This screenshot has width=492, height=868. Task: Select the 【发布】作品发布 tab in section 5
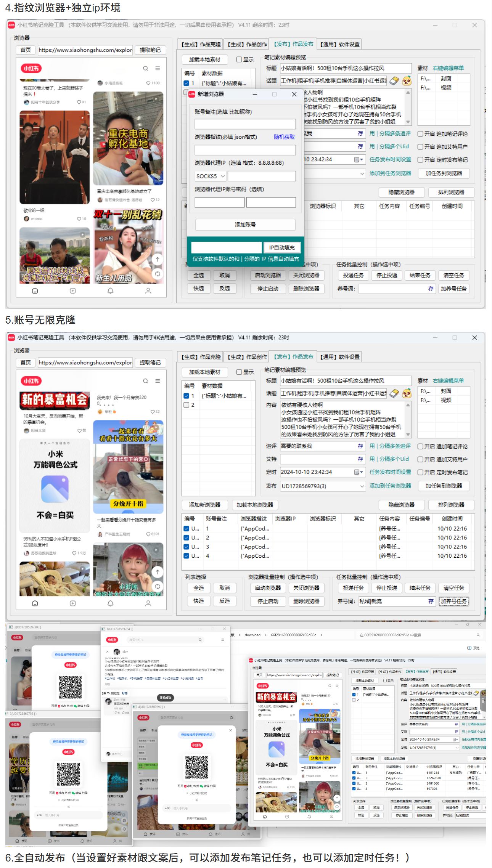(x=293, y=356)
